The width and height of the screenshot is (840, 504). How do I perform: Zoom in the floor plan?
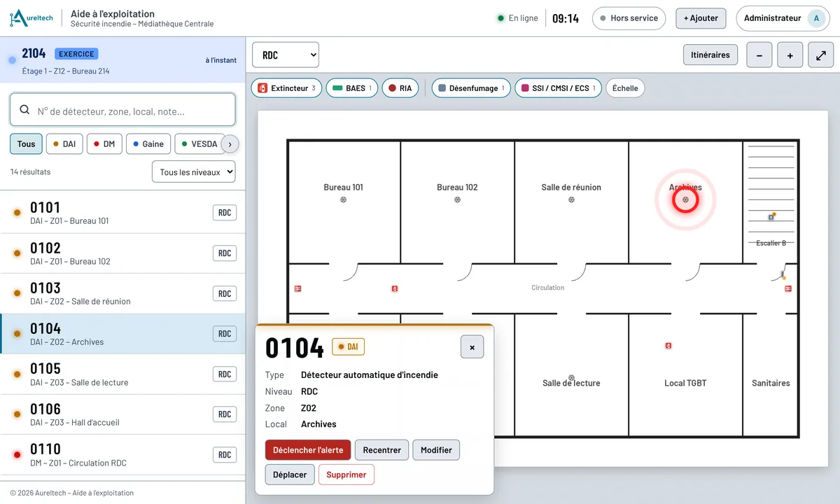(790, 55)
